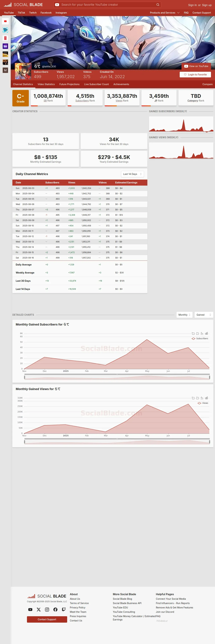Click the bar chart icon on Subscribers chart
The height and width of the screenshot is (644, 215).
click(206, 333)
